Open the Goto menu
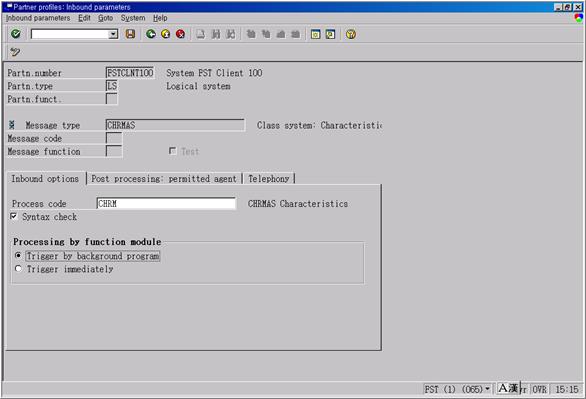The width and height of the screenshot is (586, 399). point(105,18)
